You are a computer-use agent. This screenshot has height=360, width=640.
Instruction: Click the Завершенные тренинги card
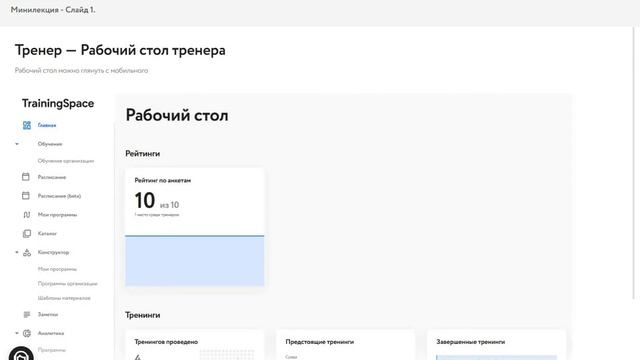coord(497,345)
